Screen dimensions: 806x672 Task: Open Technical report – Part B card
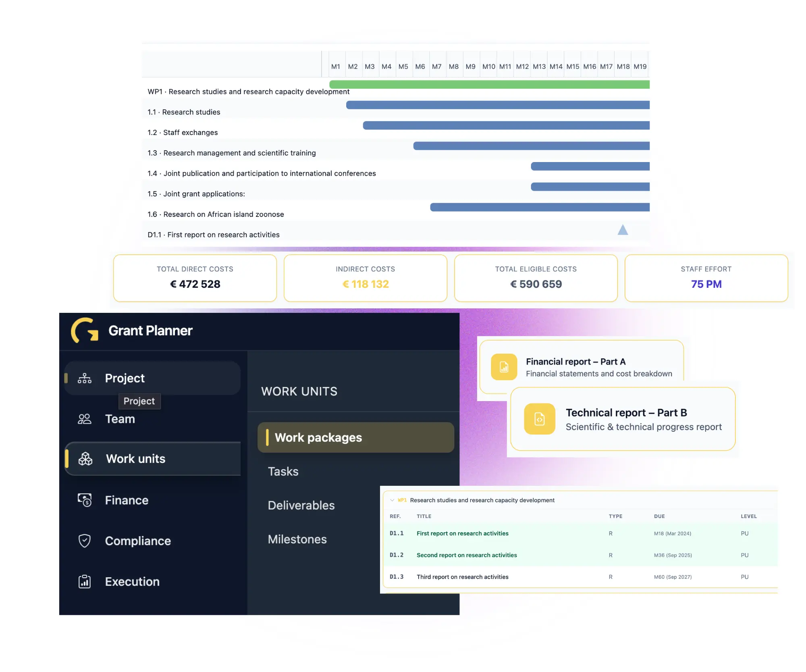point(623,419)
